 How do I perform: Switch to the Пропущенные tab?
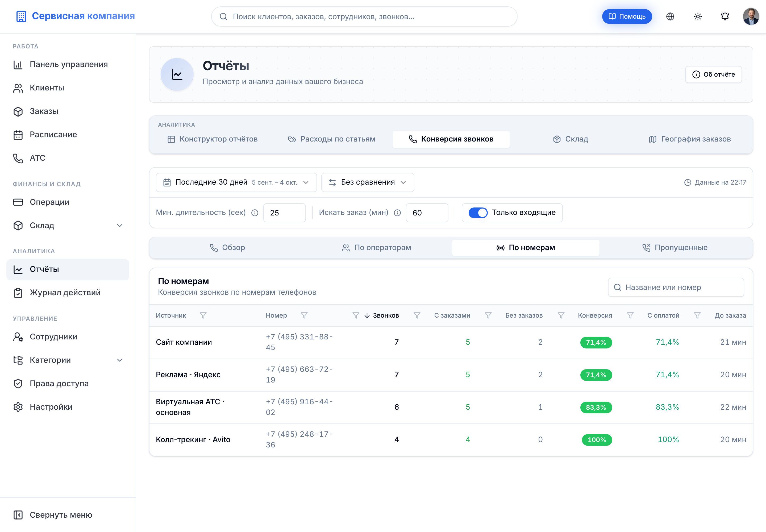[x=675, y=248]
